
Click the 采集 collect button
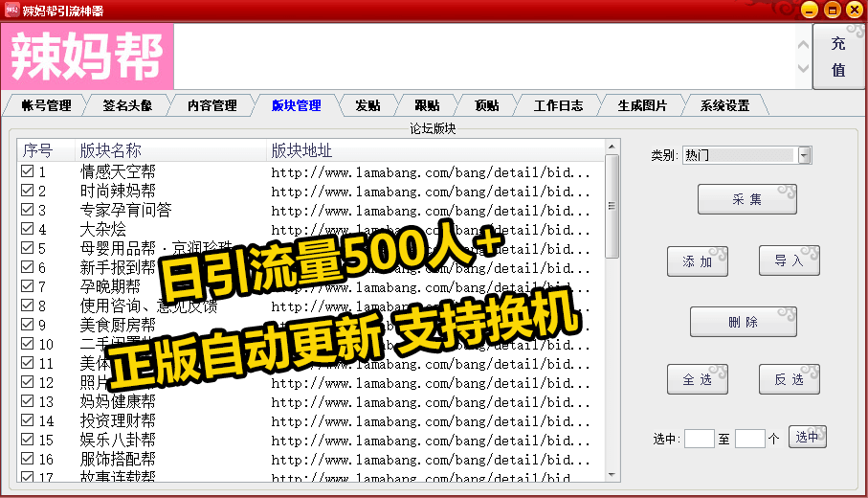(747, 199)
